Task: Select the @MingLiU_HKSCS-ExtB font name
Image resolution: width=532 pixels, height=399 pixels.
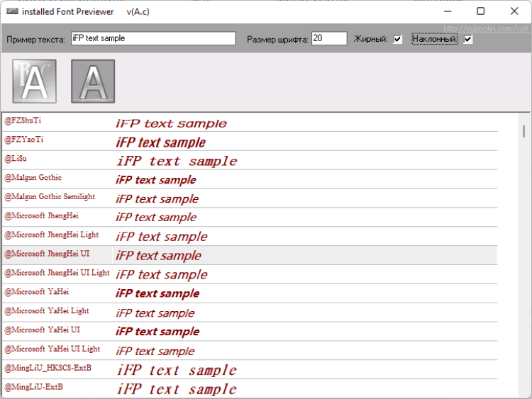Action: click(x=48, y=368)
